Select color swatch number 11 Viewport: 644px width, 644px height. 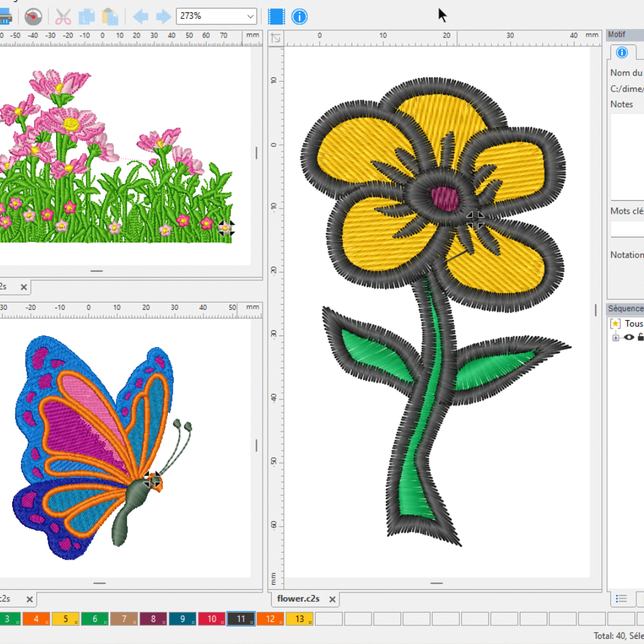(241, 619)
